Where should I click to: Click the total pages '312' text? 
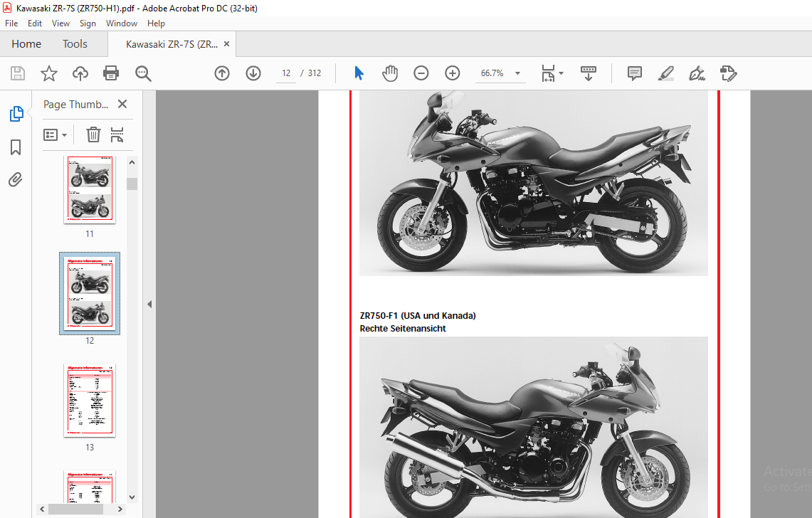click(315, 73)
